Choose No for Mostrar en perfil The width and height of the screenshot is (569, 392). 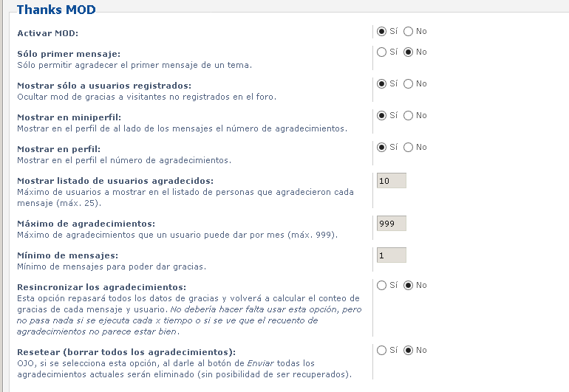point(408,147)
